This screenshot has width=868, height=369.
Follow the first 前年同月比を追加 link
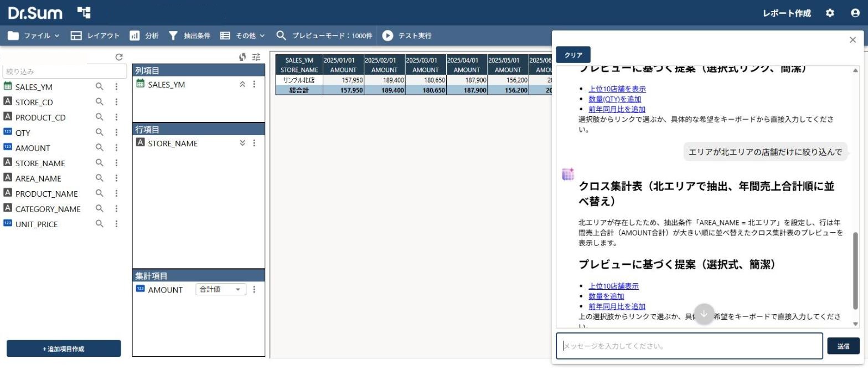tap(617, 109)
